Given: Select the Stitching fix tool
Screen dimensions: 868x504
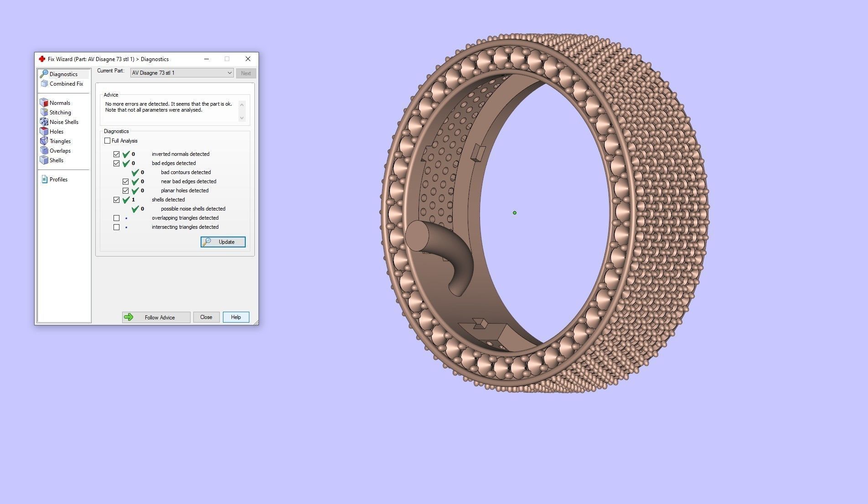Looking at the screenshot, I should click(56, 113).
